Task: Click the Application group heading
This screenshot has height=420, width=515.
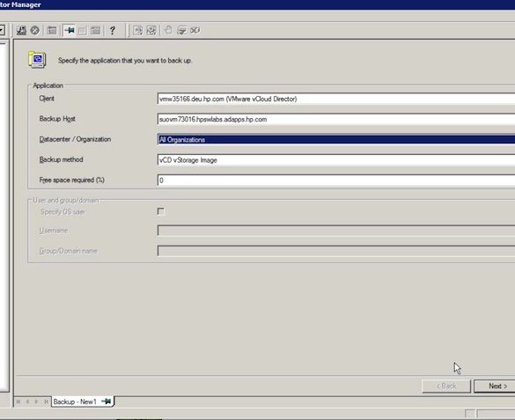Action: tap(48, 85)
